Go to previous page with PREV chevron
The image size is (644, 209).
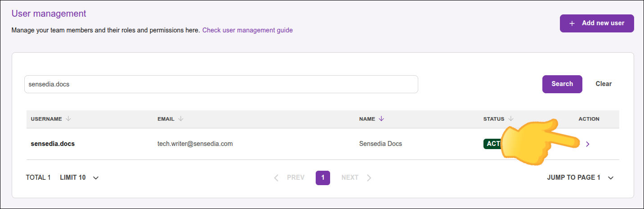click(x=277, y=177)
